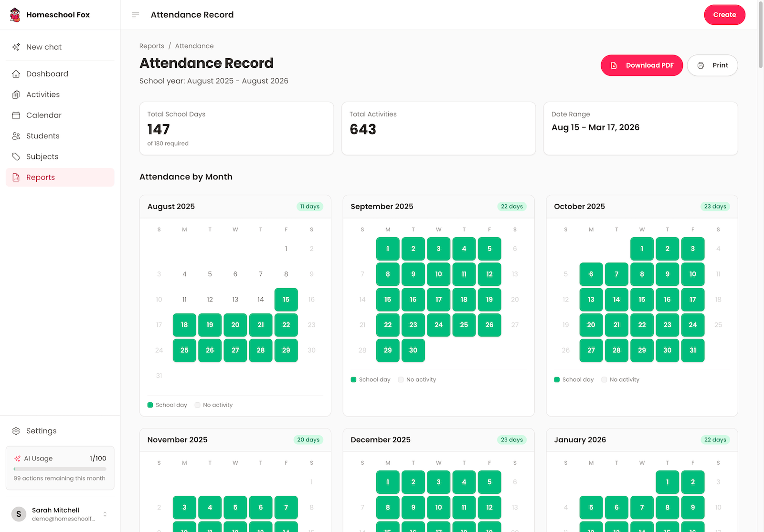Screen dimensions: 764x532
Task: Click the Homeschool Fox logo icon
Action: pos(15,15)
